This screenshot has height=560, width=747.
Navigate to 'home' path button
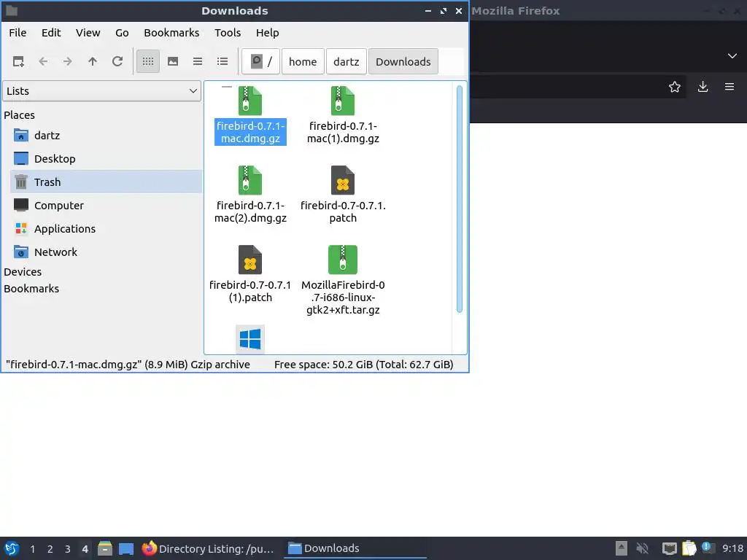tap(303, 61)
